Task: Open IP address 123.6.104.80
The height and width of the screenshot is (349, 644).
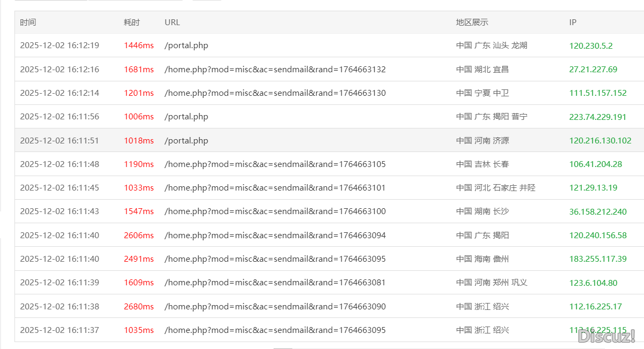Action: tap(590, 283)
